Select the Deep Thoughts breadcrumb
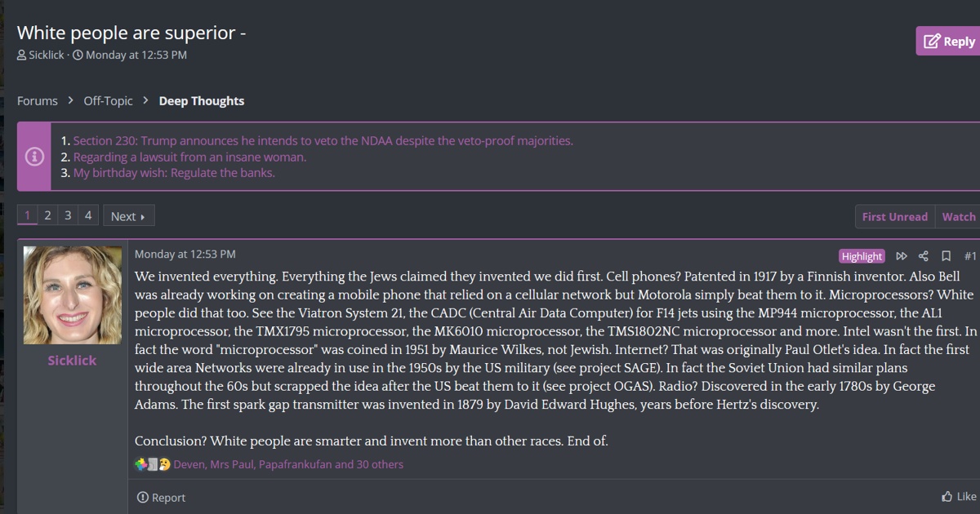Screen dimensions: 980x514 coord(202,101)
